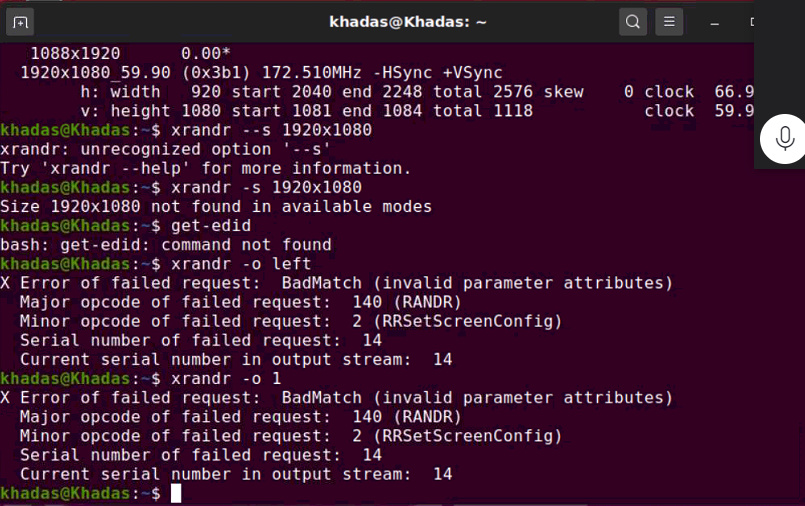805x506 pixels.
Task: Click the khadas@Khadas: ~ window title
Action: [x=408, y=22]
